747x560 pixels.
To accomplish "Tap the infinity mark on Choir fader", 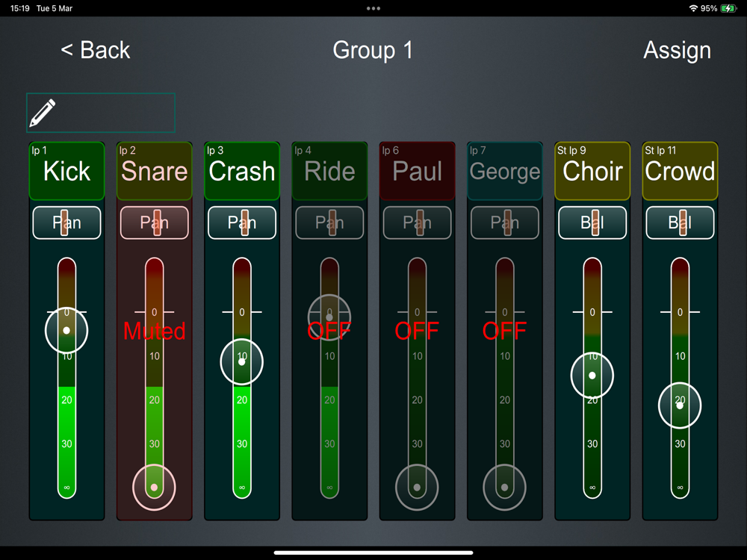I will tap(592, 488).
